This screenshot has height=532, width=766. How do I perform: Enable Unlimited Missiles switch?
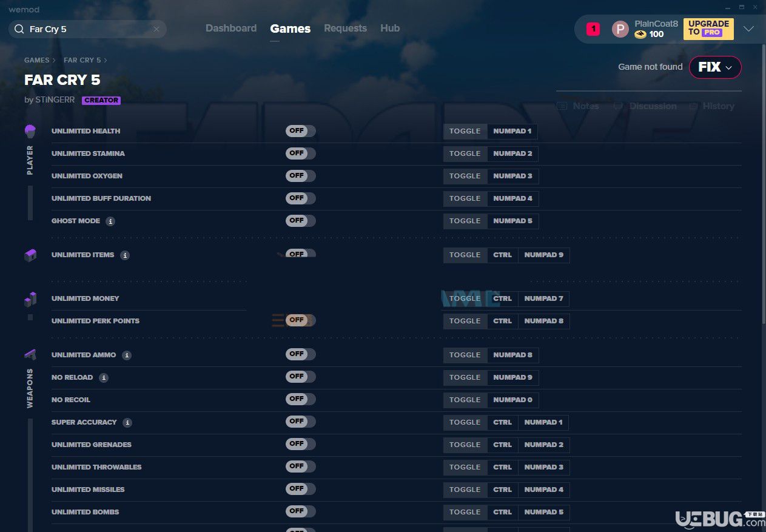pos(301,489)
